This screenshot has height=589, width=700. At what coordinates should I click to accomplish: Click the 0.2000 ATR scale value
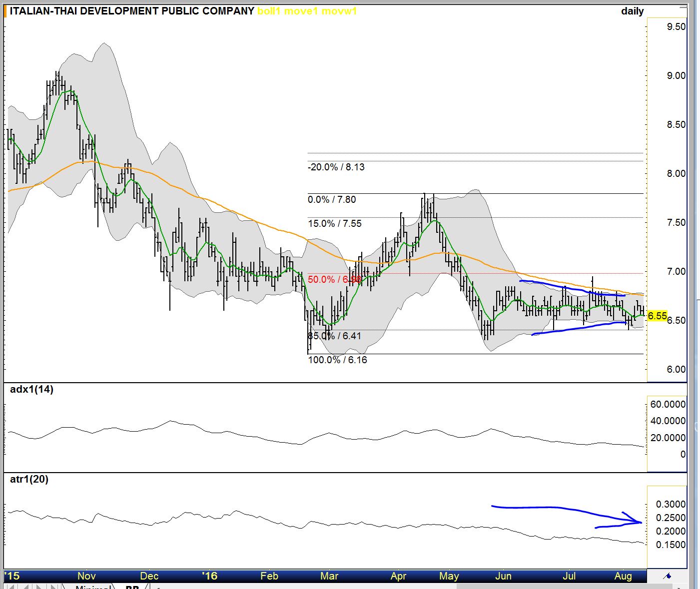point(671,531)
